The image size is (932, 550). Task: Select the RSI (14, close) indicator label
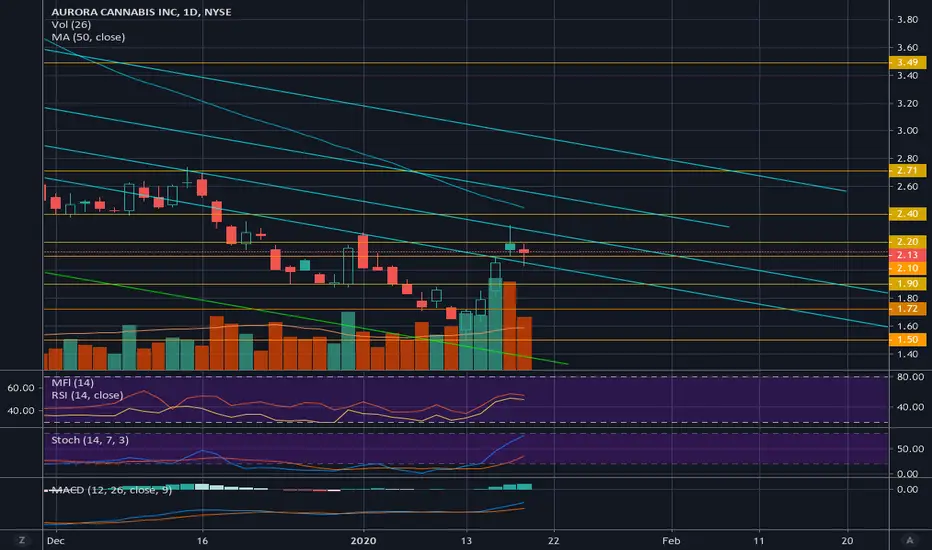coord(87,395)
